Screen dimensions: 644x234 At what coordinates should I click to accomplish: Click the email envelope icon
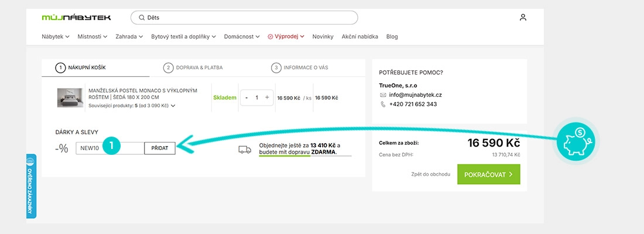[383, 95]
